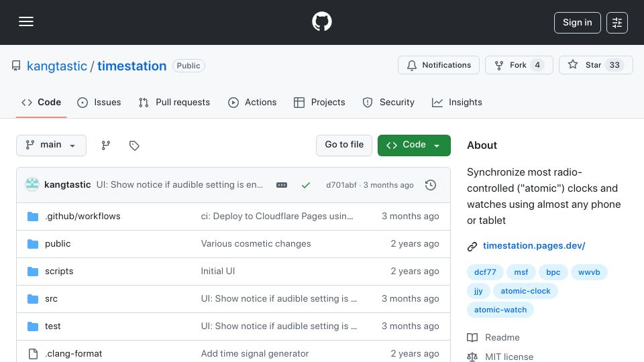The height and width of the screenshot is (362, 644).
Task: Select the dcf77 topic tag
Action: coord(485,272)
